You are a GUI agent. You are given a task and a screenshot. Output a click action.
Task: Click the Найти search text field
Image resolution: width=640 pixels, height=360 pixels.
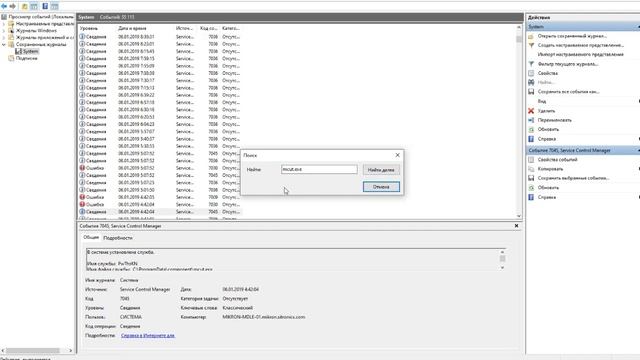[319, 169]
